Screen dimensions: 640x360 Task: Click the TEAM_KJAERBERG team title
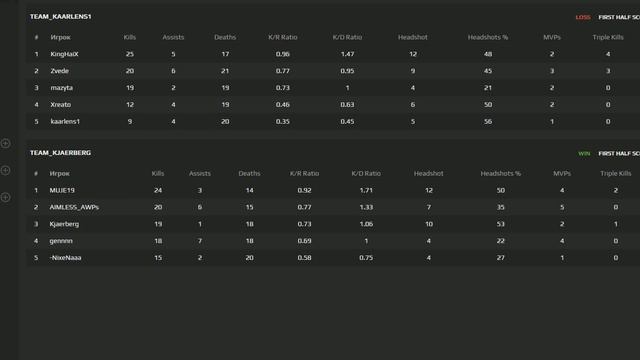[x=60, y=153]
